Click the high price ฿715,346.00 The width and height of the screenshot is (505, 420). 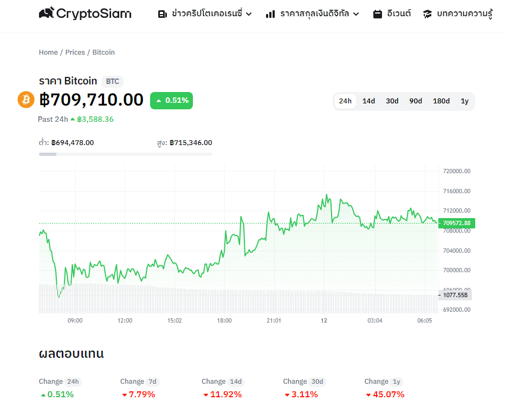point(191,143)
